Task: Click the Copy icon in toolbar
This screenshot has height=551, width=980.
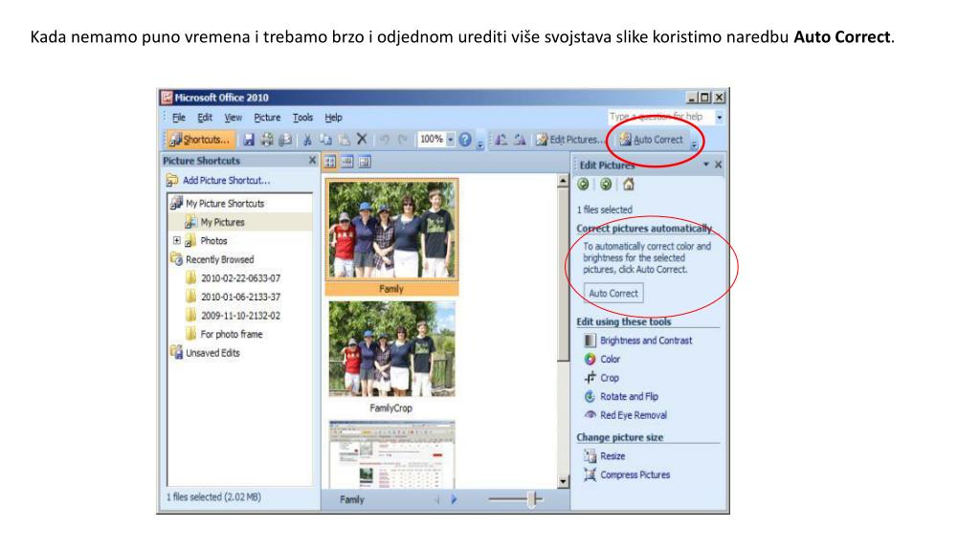Action: (x=325, y=140)
